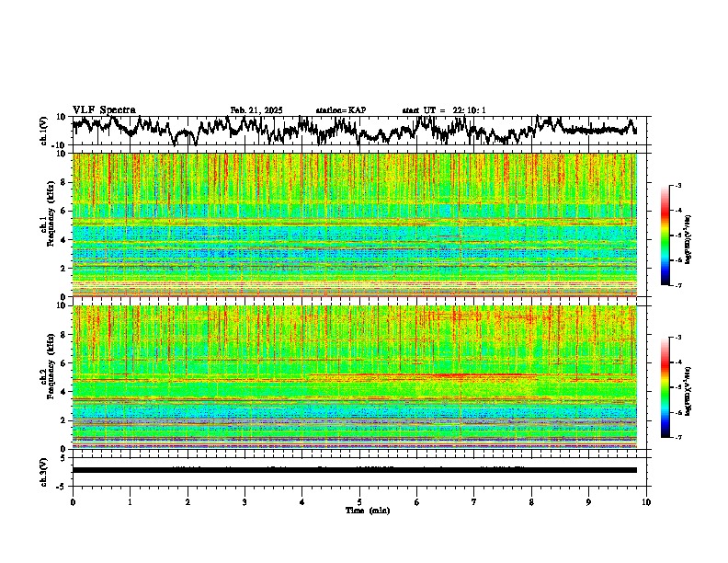Click the ch.3 black voltage bar
This screenshot has width=728, height=563.
tap(354, 470)
